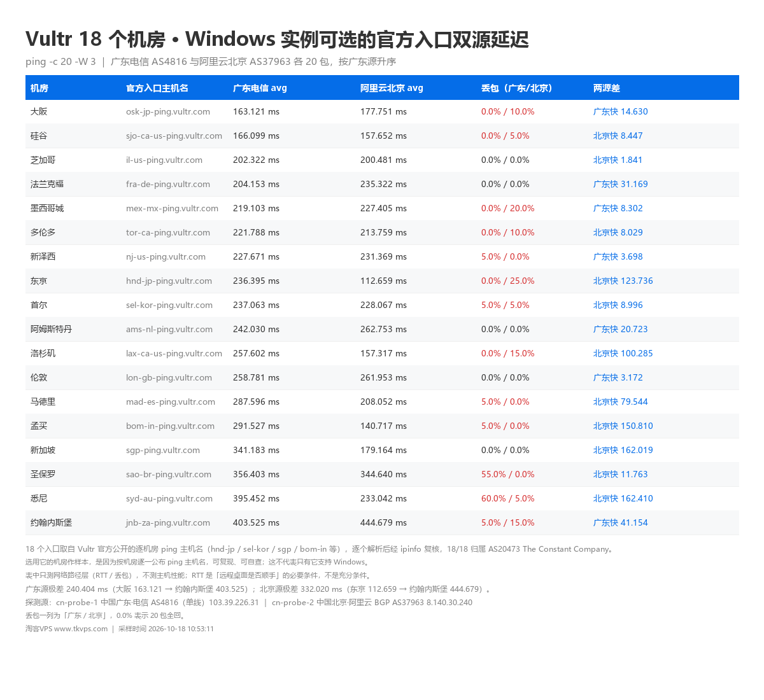Image resolution: width=764 pixels, height=700 pixels.
Task: Select hostname il-us-ping.vultr.com
Action: tap(164, 160)
